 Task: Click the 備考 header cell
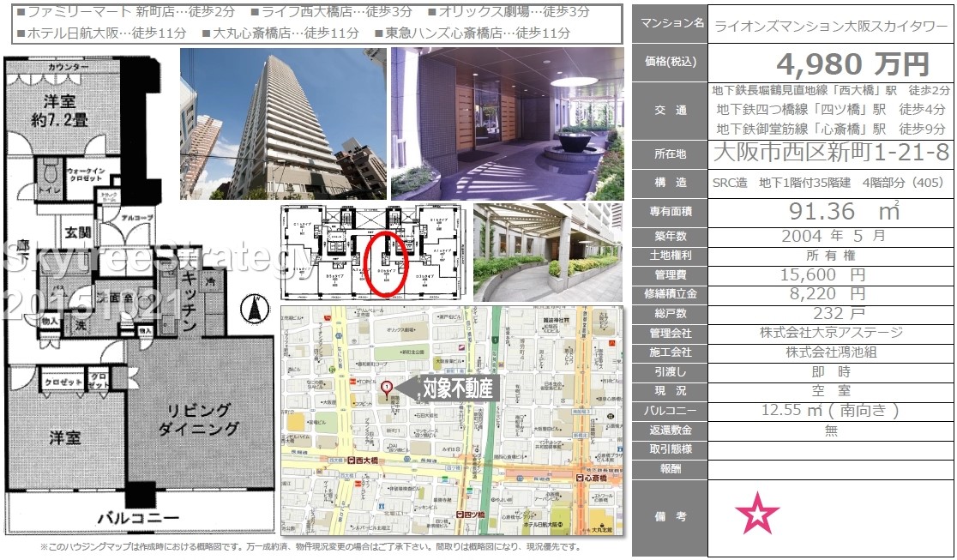(670, 516)
